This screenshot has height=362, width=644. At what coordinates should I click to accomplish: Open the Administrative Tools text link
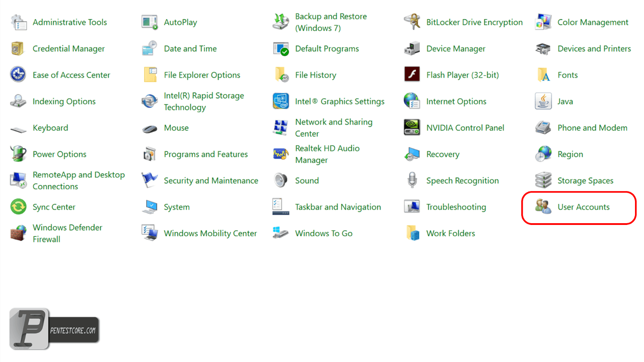70,22
